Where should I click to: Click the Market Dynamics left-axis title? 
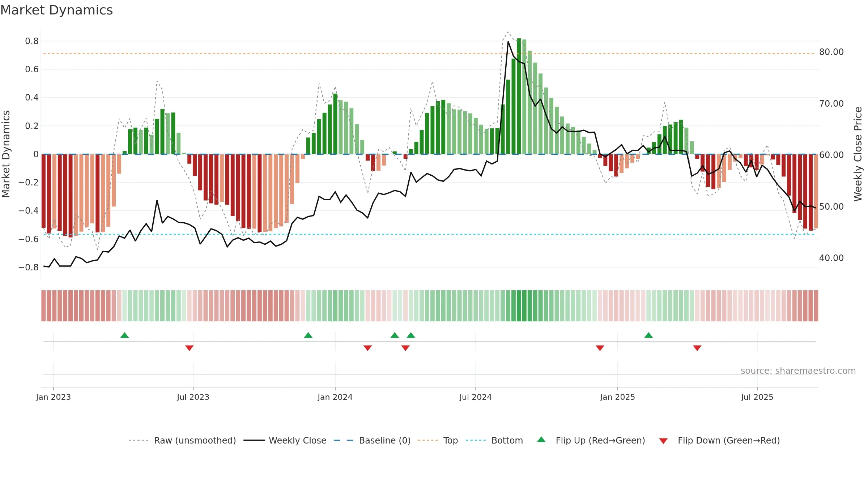click(6, 154)
